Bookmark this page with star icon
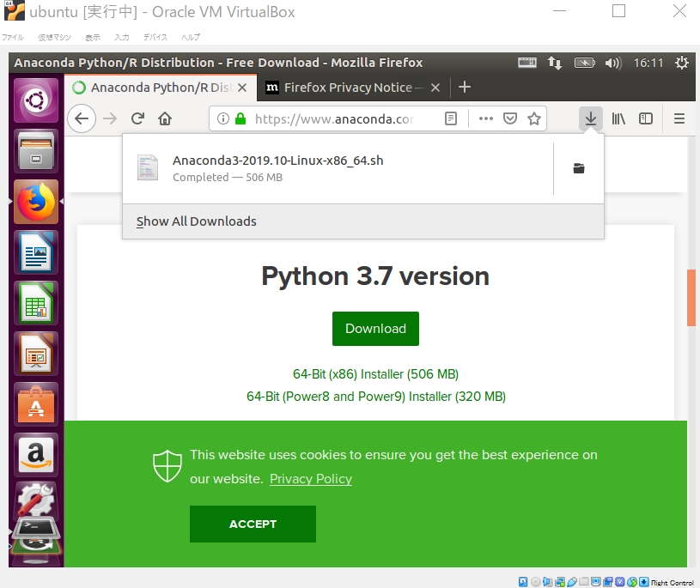This screenshot has height=588, width=700. [x=534, y=118]
